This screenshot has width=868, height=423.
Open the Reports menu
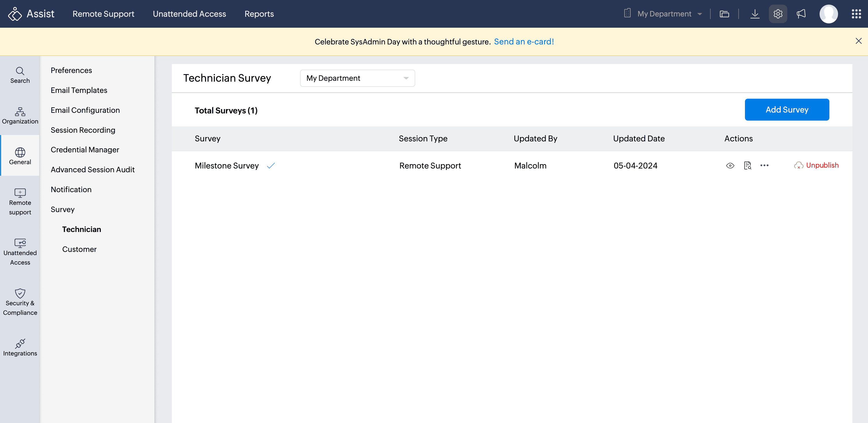pos(259,14)
